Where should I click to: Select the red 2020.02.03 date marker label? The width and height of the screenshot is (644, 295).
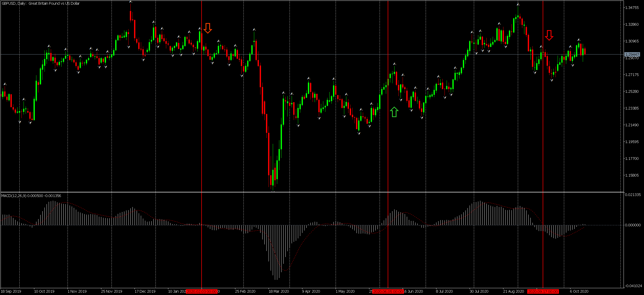202,291
